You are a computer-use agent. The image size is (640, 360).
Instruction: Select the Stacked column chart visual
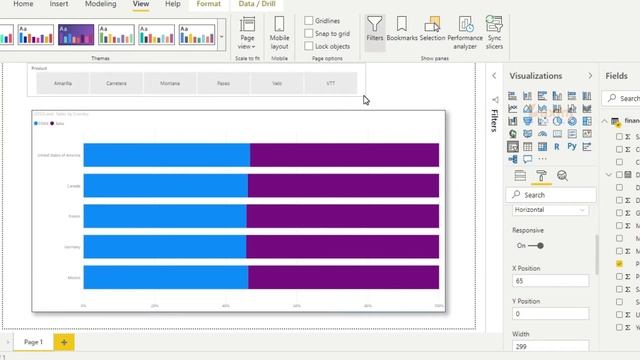[x=527, y=96]
